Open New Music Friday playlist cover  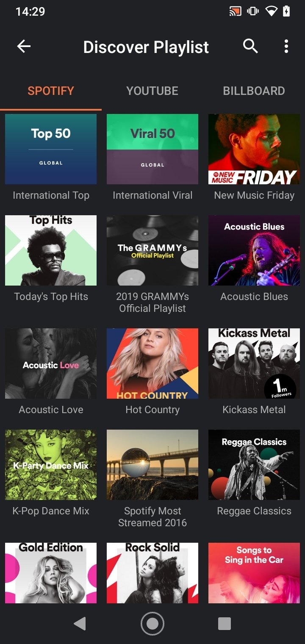click(254, 149)
